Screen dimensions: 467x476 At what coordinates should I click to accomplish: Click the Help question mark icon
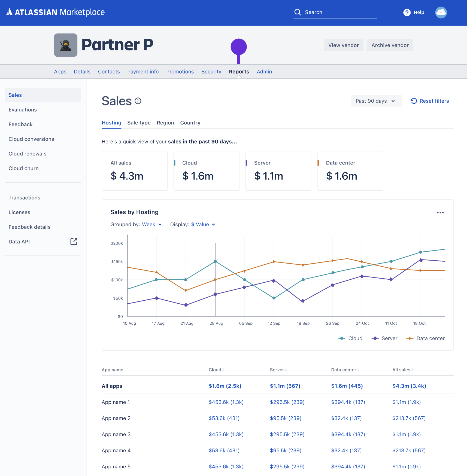coord(407,13)
